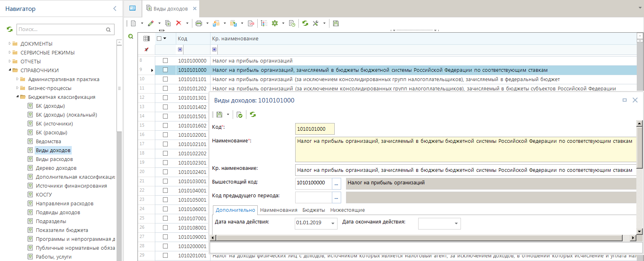Click the printer icon in the toolbar
Viewport: 644px width, 261px height.
point(198,23)
